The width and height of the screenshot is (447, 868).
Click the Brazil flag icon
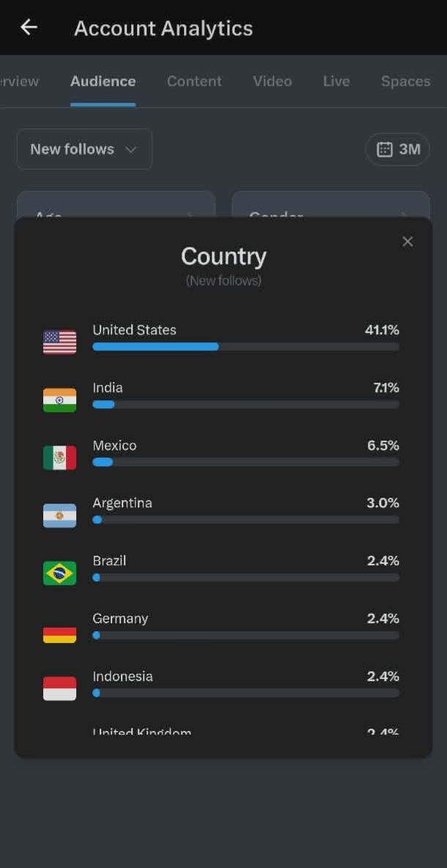(x=60, y=573)
